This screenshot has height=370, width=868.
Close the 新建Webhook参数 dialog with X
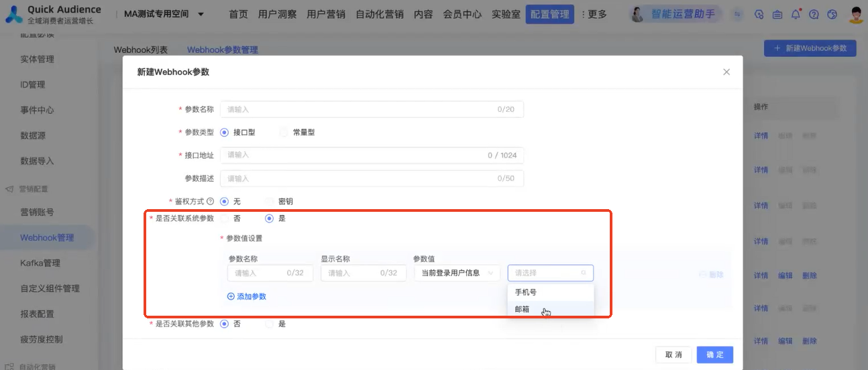point(726,72)
